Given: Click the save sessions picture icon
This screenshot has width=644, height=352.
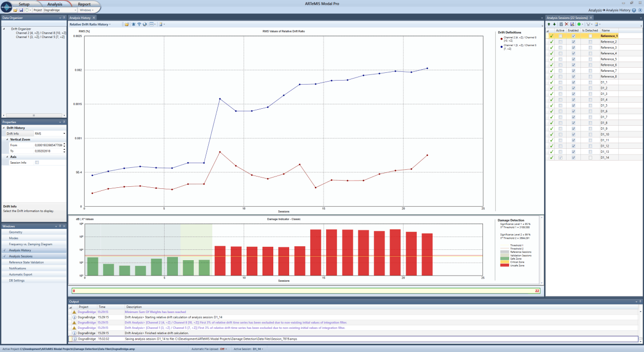Looking at the screenshot, I should point(572,24).
